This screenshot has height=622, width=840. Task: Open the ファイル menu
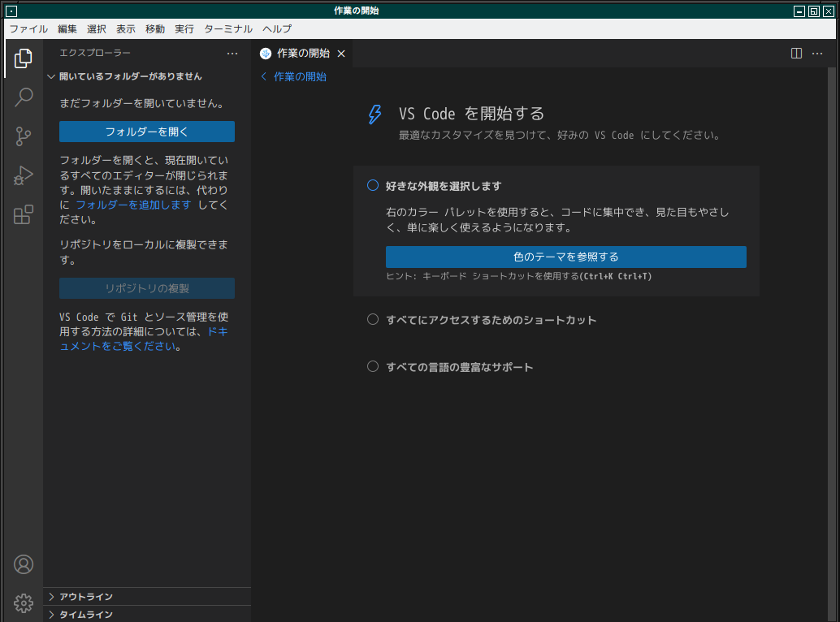[x=29, y=29]
